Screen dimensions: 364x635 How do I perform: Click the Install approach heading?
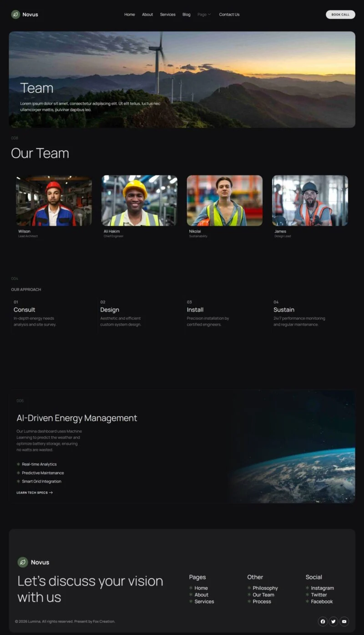pos(195,310)
